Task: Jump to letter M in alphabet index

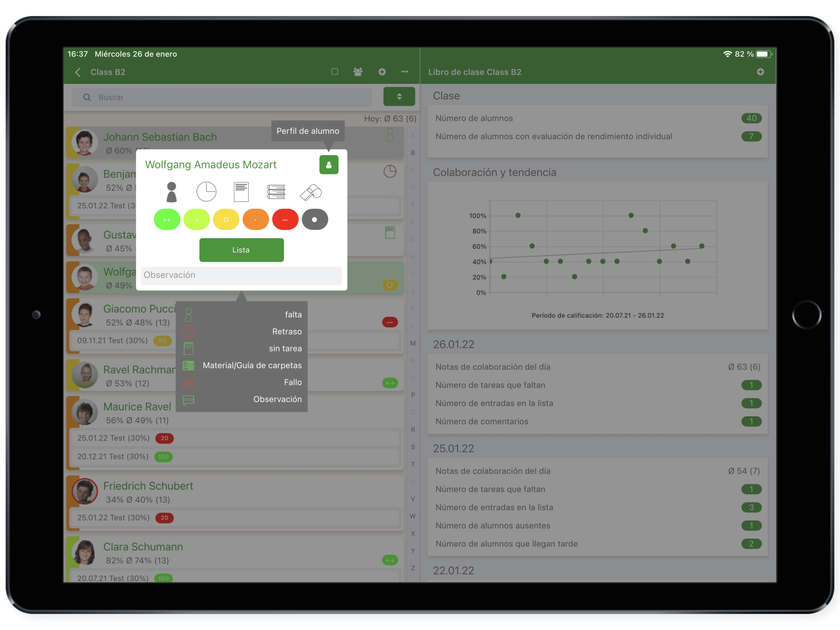Action: click(413, 343)
